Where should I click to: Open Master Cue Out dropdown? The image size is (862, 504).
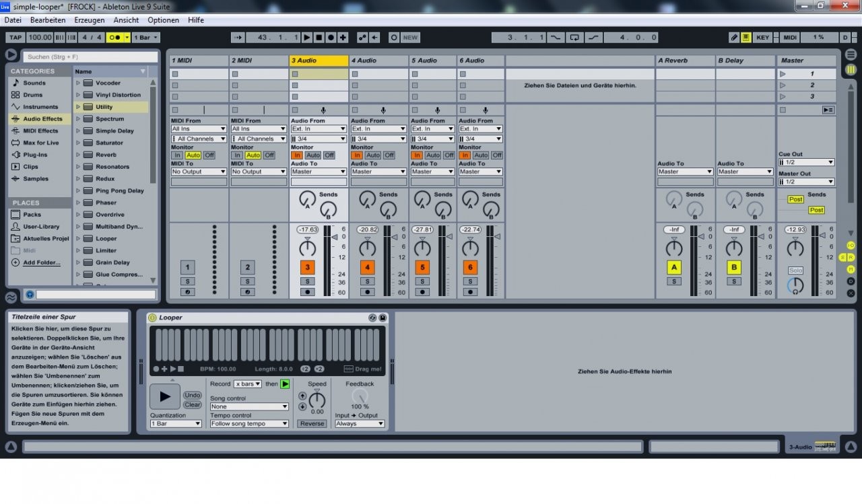806,162
